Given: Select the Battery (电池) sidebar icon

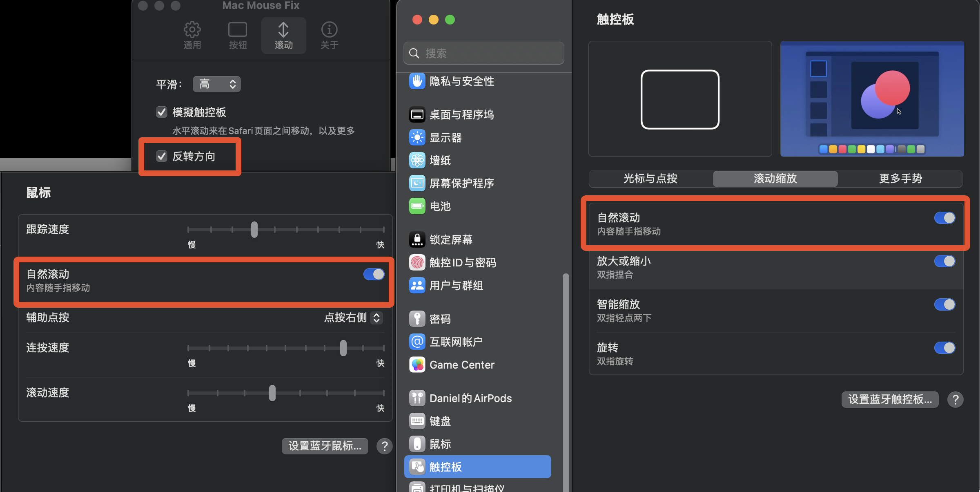Looking at the screenshot, I should pos(417,206).
